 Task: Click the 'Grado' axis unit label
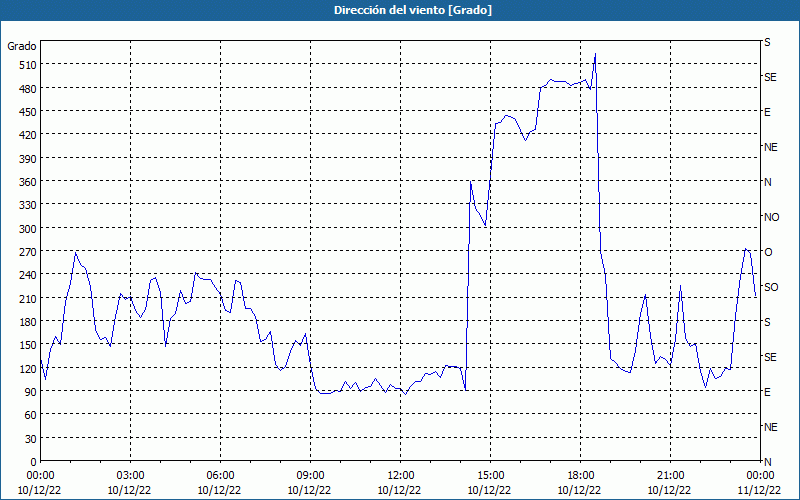tap(22, 46)
